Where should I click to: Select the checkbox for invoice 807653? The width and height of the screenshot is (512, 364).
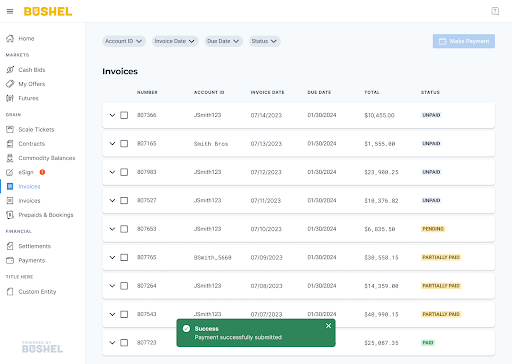(124, 229)
